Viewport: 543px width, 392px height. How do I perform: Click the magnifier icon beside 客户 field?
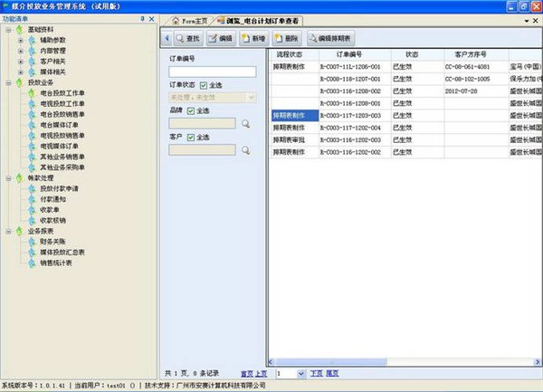click(244, 148)
